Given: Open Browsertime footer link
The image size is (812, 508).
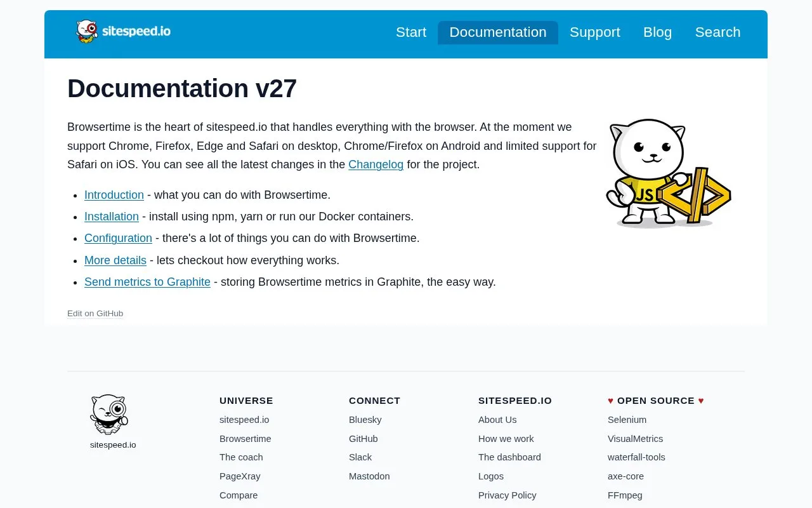Looking at the screenshot, I should click(x=246, y=439).
